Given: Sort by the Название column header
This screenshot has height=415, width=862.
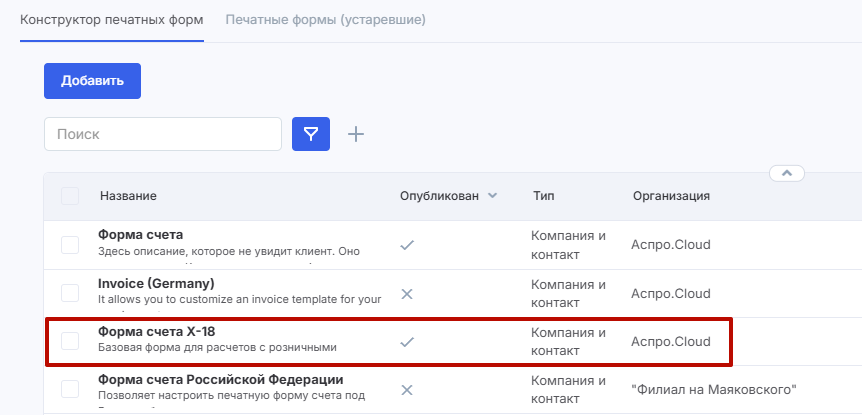Looking at the screenshot, I should pyautogui.click(x=128, y=196).
